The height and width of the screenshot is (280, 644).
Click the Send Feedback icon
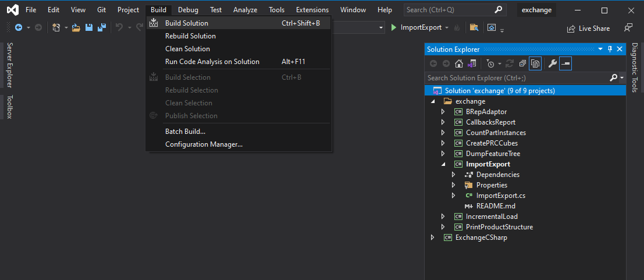pos(628,27)
